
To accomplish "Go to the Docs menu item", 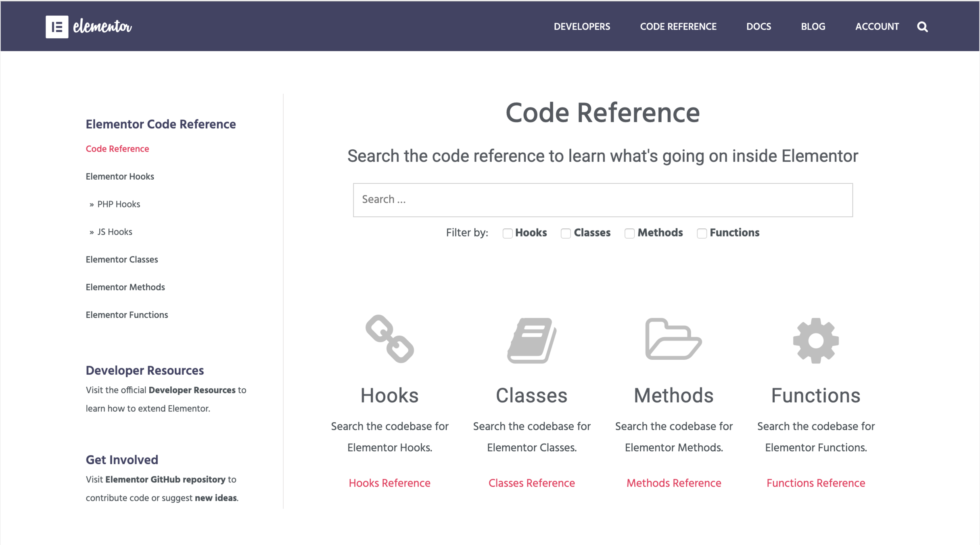I will (758, 27).
